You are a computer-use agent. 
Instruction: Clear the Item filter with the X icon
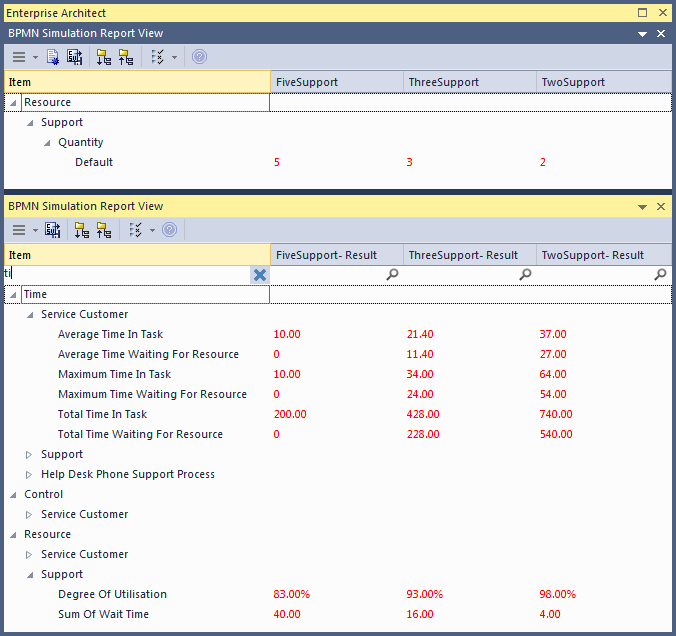click(x=260, y=274)
